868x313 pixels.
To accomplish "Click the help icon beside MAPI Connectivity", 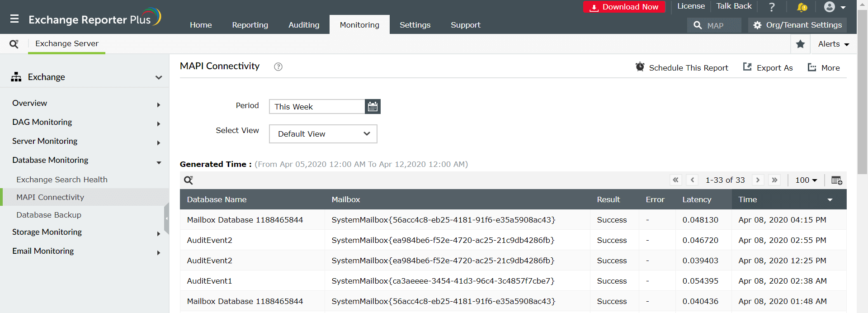I will point(278,67).
